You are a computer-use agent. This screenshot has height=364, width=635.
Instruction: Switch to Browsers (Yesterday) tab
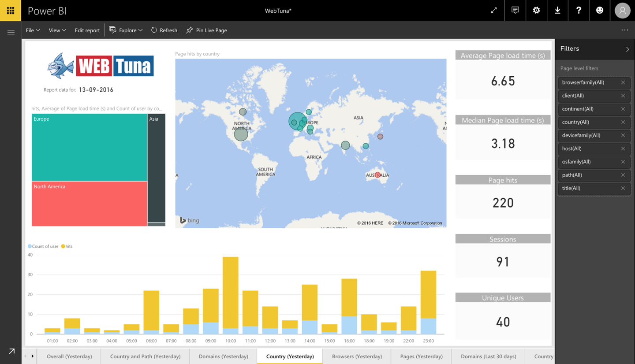tap(357, 356)
